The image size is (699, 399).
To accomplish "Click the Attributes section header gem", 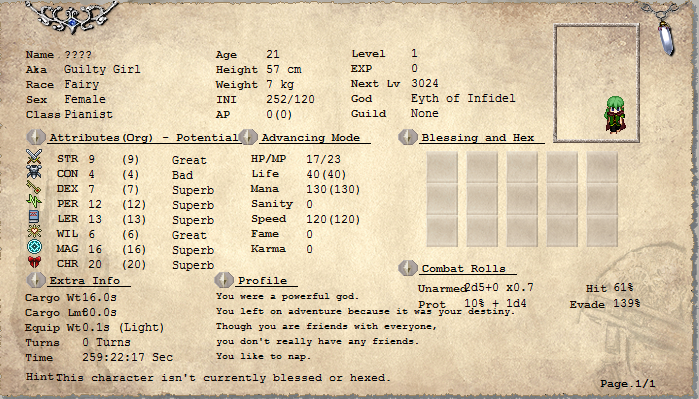I will [x=36, y=137].
